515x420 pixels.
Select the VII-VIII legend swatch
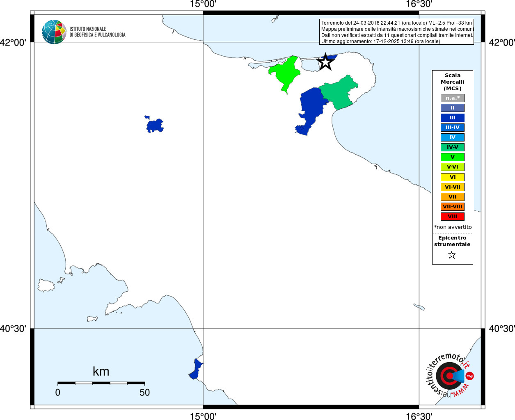pyautogui.click(x=453, y=207)
